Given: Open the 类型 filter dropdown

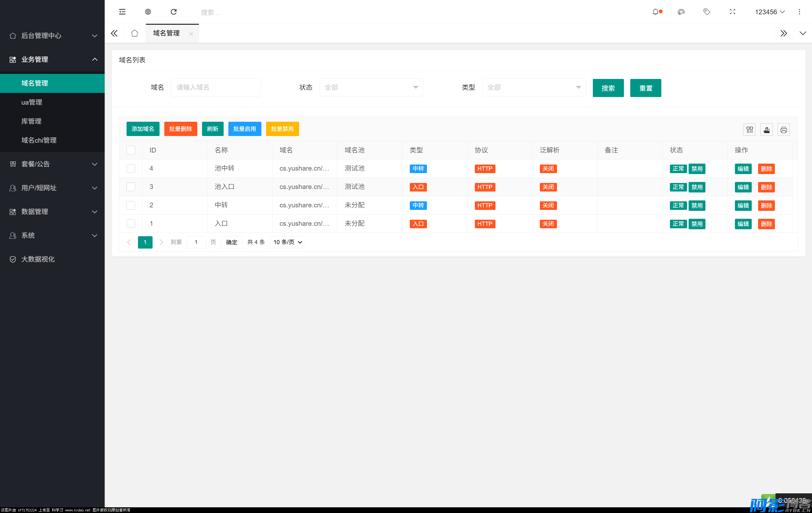Looking at the screenshot, I should 534,87.
